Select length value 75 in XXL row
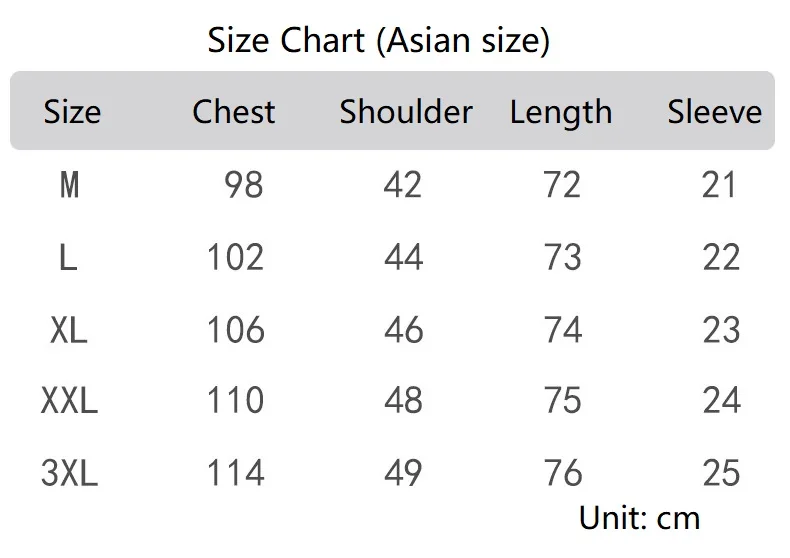Viewport: 790px width, 558px height. click(562, 401)
